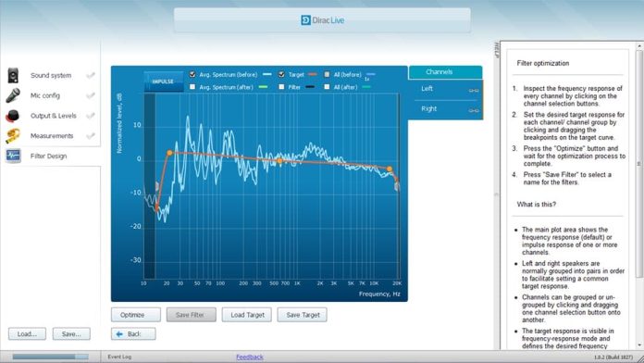Click progress bar in status bar
This screenshot has height=363, width=644.
click(51, 357)
